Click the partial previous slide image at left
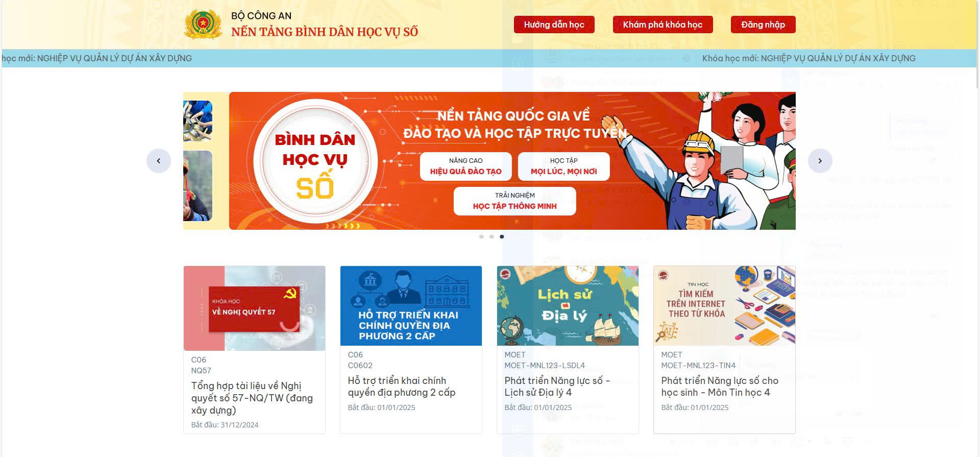This screenshot has height=457, width=980. (x=198, y=161)
